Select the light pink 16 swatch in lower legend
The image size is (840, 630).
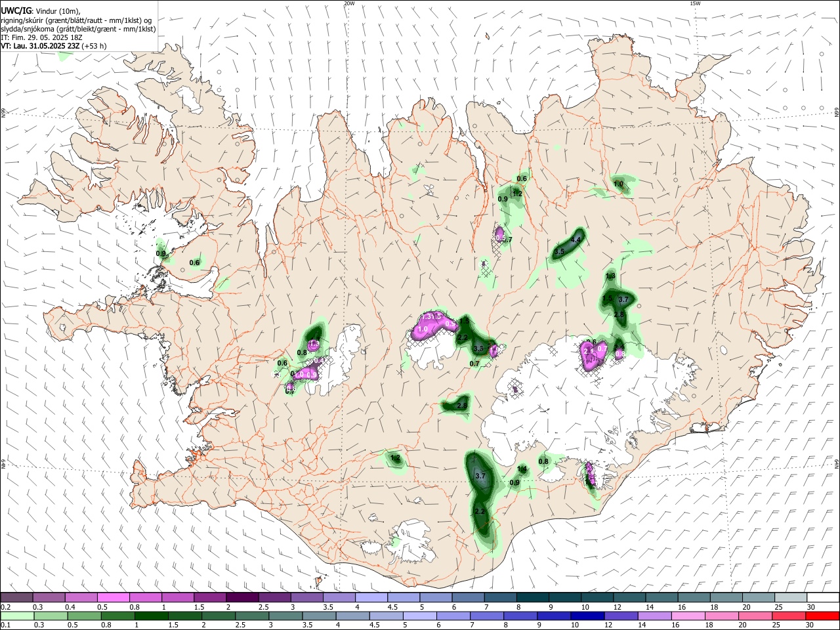(x=687, y=616)
